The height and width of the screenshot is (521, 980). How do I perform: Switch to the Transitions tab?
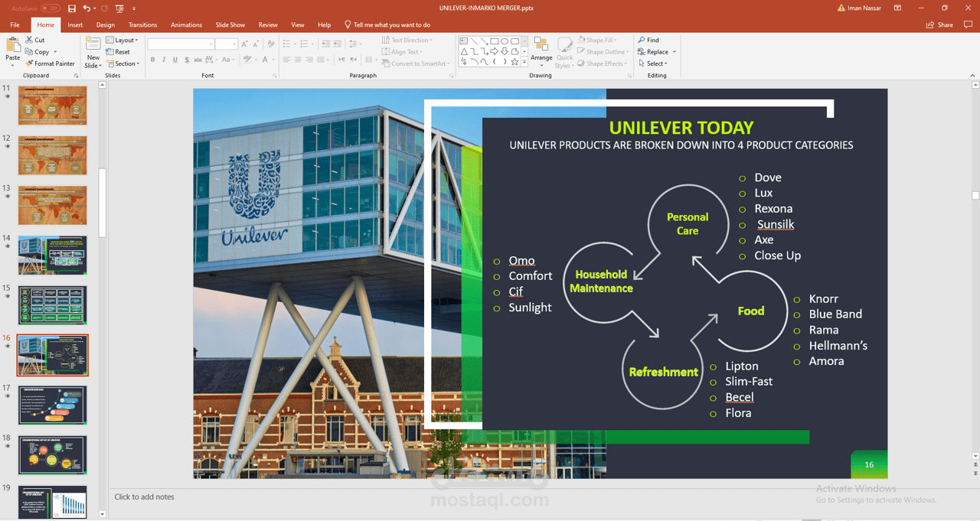[x=143, y=24]
